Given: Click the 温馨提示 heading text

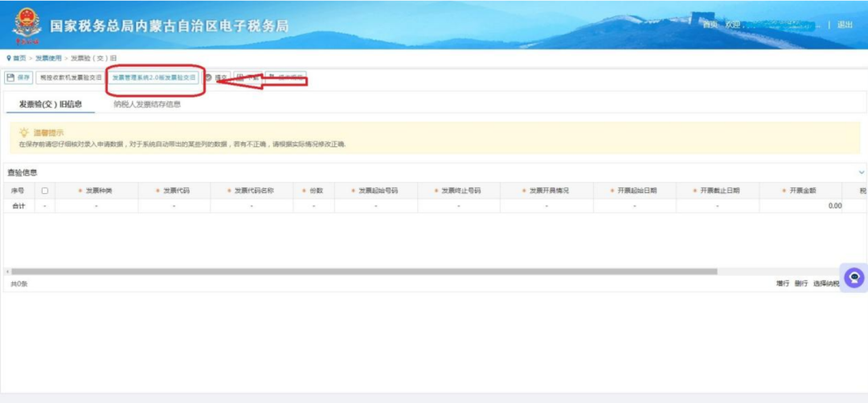Looking at the screenshot, I should [49, 133].
